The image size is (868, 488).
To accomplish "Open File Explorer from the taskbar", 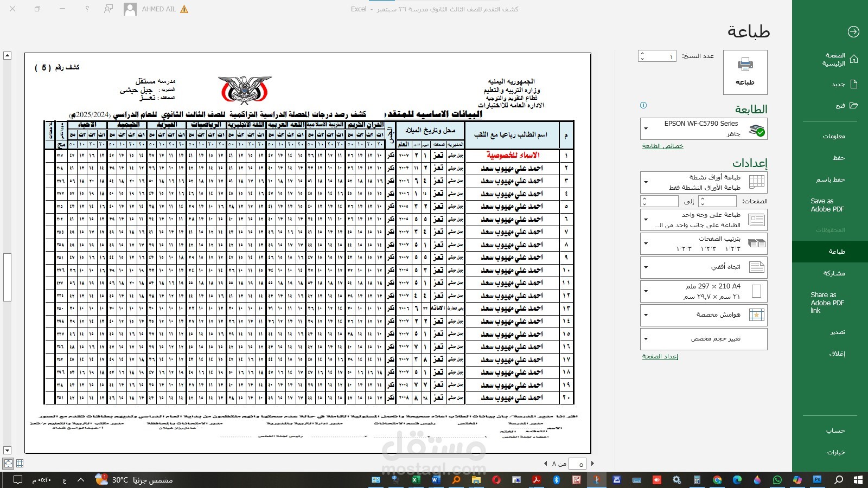I will pos(476,480).
